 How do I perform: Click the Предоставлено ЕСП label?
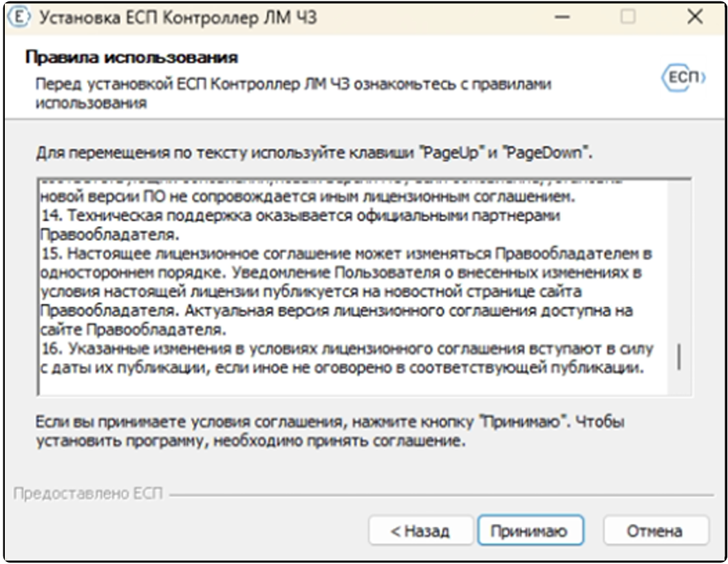(x=88, y=493)
